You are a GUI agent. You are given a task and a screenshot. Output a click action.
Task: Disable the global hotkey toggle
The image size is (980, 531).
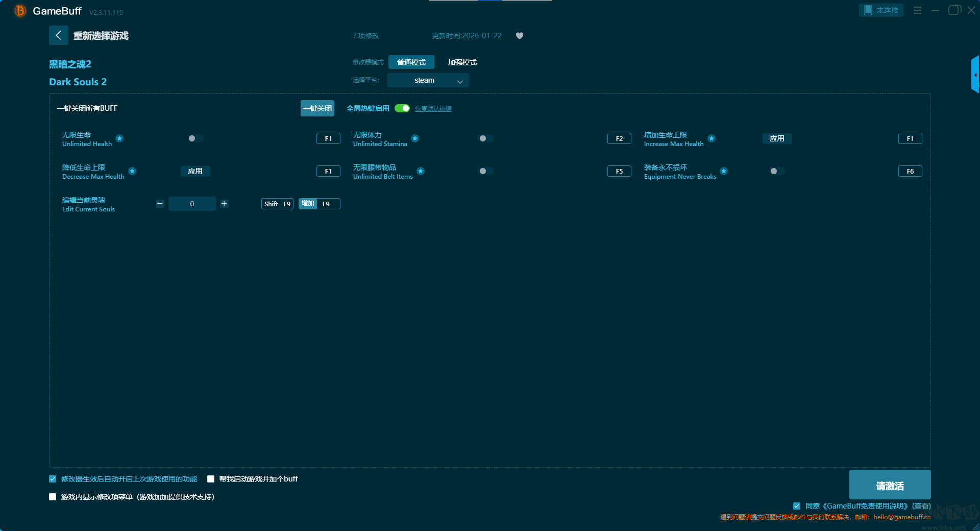pos(402,108)
